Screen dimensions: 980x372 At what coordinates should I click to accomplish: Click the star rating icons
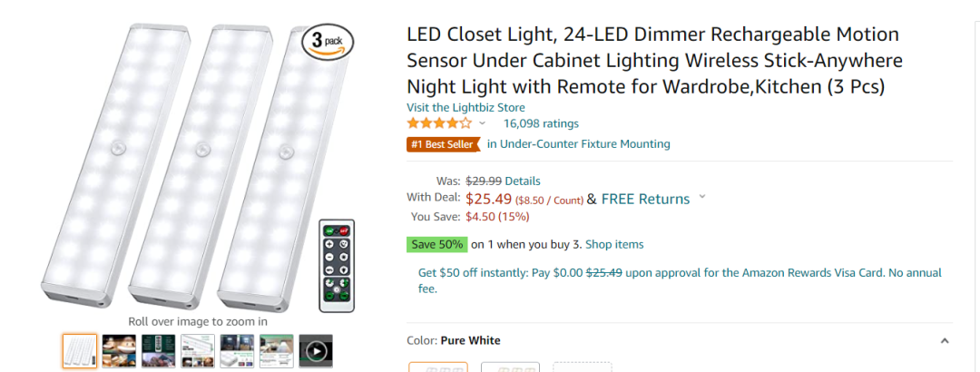(439, 123)
